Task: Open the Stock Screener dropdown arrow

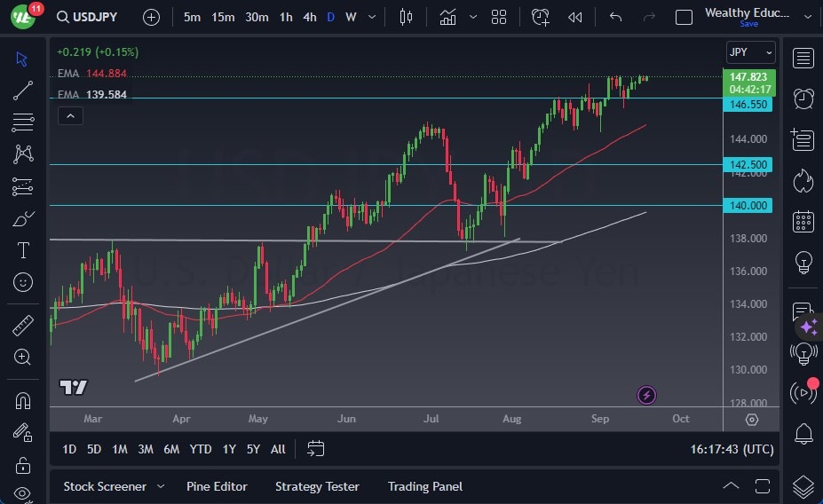Action: coord(161,486)
